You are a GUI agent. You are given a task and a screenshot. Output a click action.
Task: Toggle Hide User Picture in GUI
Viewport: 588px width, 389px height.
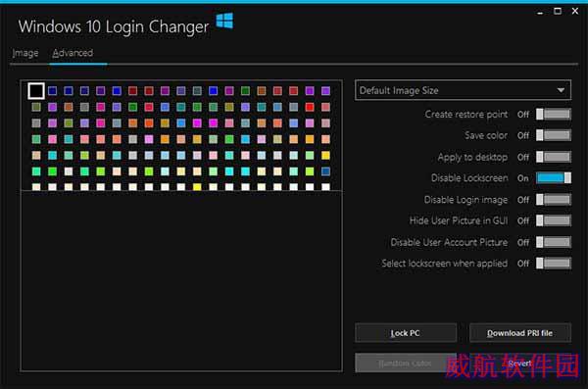click(554, 220)
